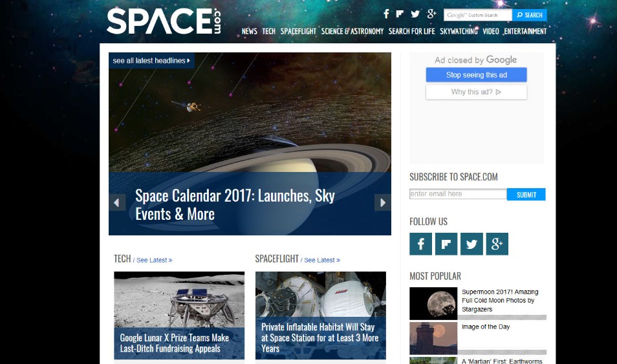
Task: Click the TECH section heading
Action: pyautogui.click(x=122, y=259)
